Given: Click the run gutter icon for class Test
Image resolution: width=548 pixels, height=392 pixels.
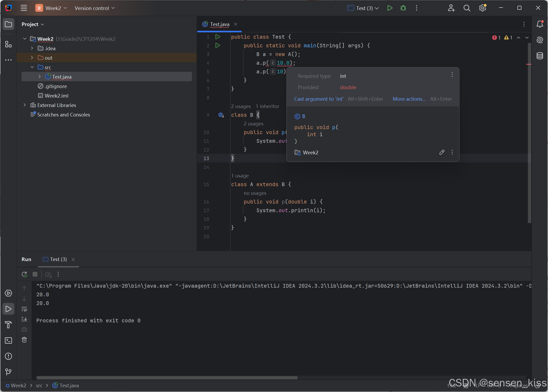Looking at the screenshot, I should click(x=218, y=37).
